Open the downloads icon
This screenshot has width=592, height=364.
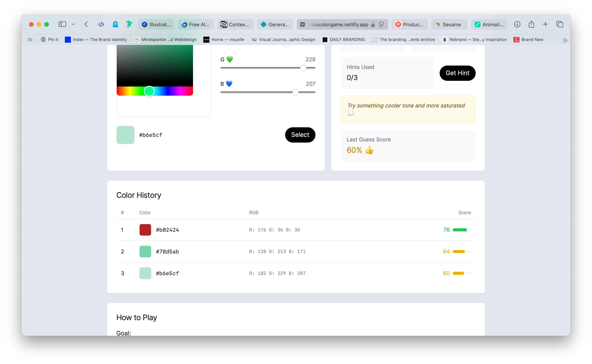[517, 24]
